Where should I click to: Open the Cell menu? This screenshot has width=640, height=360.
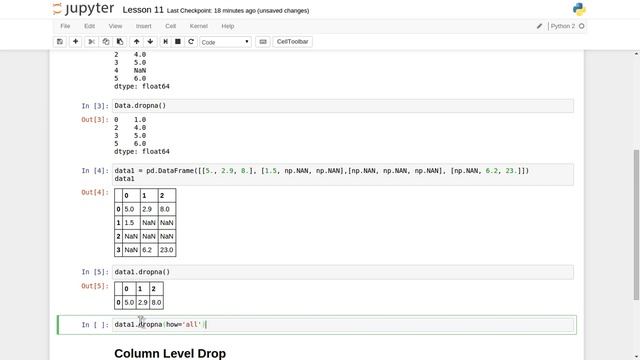tap(171, 26)
